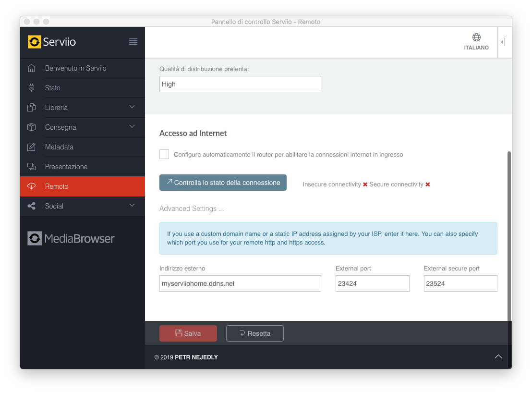
Task: Click the Indirizzo esterno input field
Action: [240, 283]
